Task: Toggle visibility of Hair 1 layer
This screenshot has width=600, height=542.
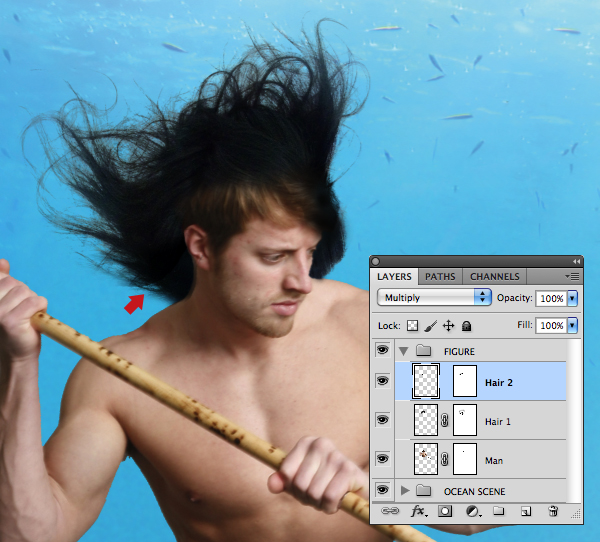Action: click(383, 420)
